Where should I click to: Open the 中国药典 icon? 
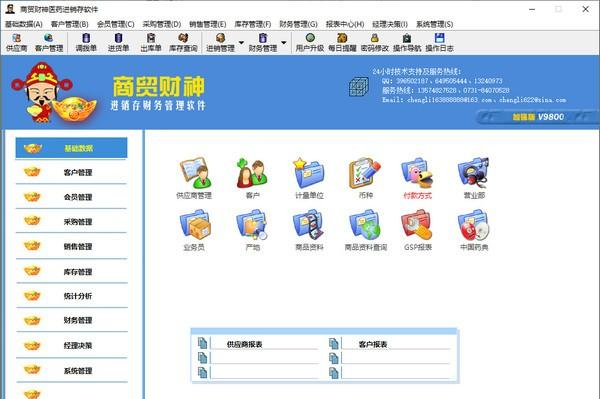pos(474,230)
